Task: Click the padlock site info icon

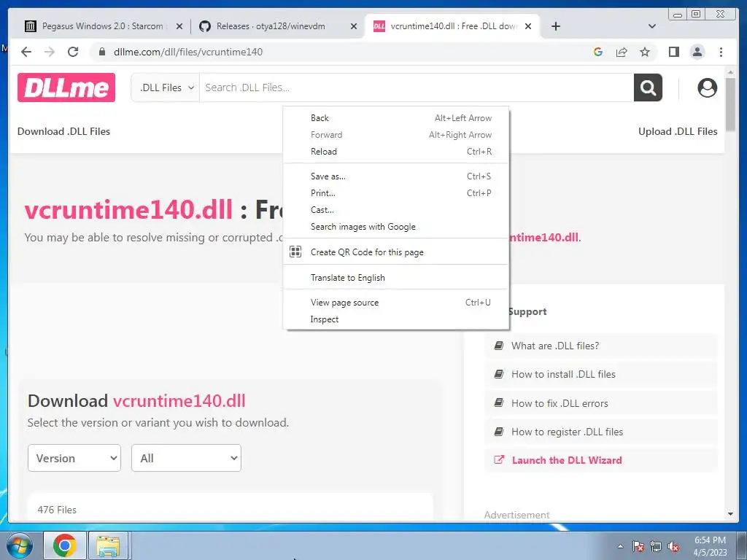Action: click(101, 52)
